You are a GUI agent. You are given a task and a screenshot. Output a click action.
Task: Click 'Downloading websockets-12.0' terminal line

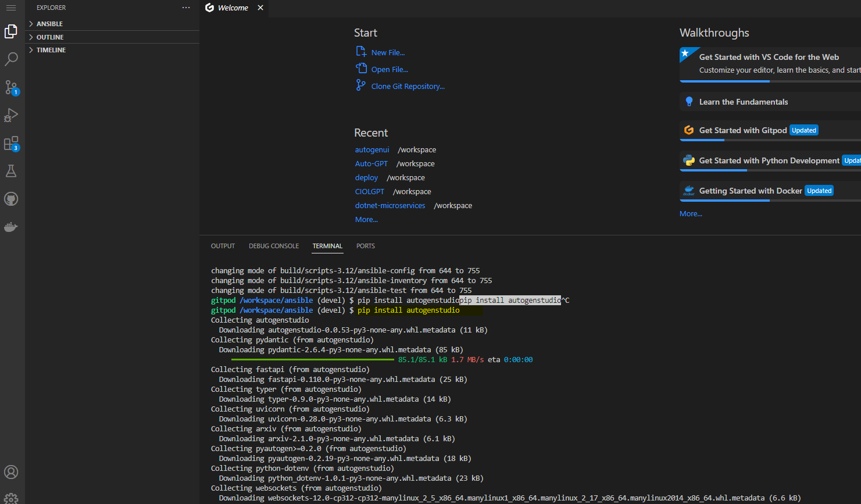click(510, 498)
